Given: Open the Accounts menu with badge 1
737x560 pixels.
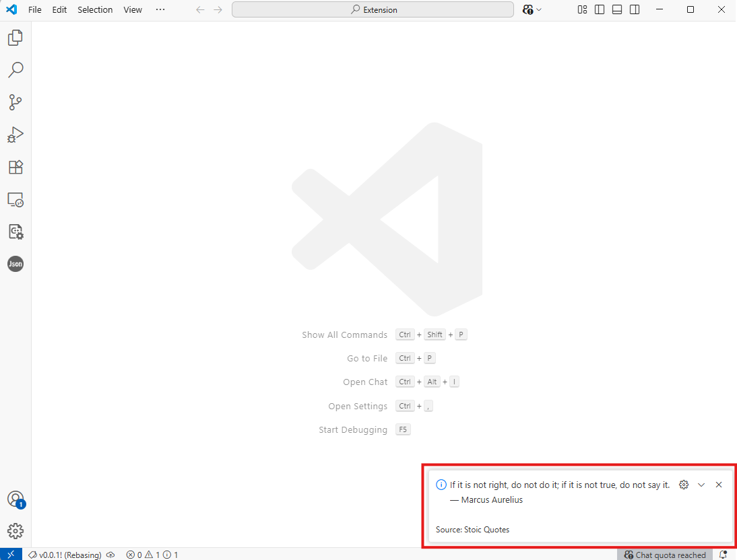Looking at the screenshot, I should (15, 499).
